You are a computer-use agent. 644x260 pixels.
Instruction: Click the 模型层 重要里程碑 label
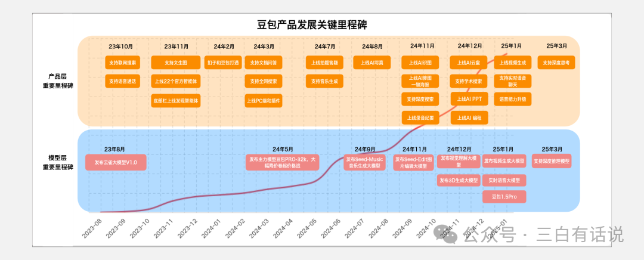57,162
